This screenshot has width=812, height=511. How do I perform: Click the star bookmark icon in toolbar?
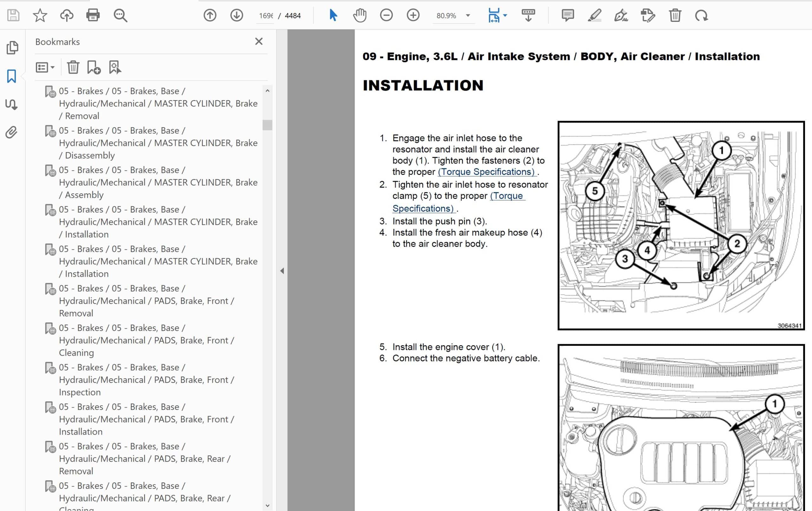[40, 16]
